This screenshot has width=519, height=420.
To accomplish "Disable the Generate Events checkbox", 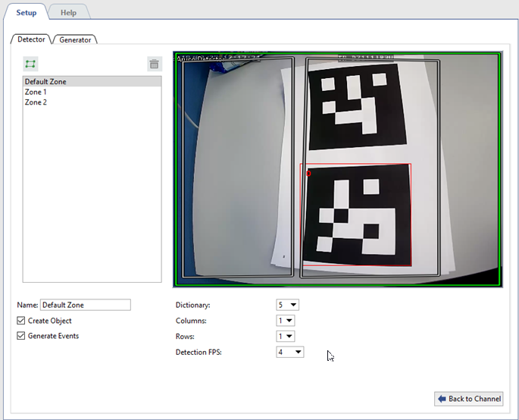I will pyautogui.click(x=21, y=336).
